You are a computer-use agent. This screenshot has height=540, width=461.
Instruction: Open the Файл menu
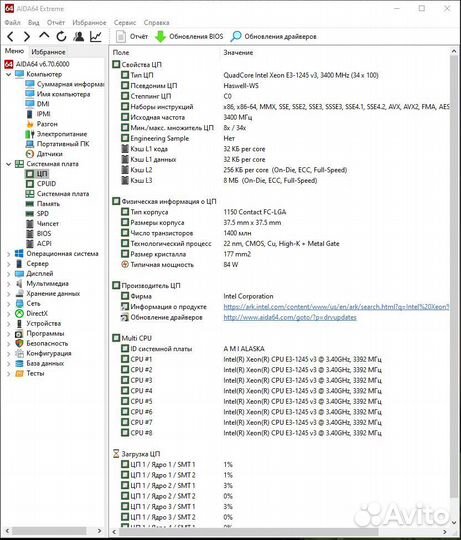click(12, 22)
